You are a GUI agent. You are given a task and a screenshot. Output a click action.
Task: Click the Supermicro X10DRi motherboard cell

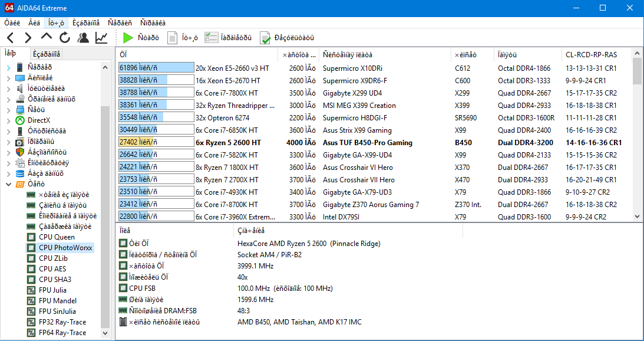click(352, 68)
